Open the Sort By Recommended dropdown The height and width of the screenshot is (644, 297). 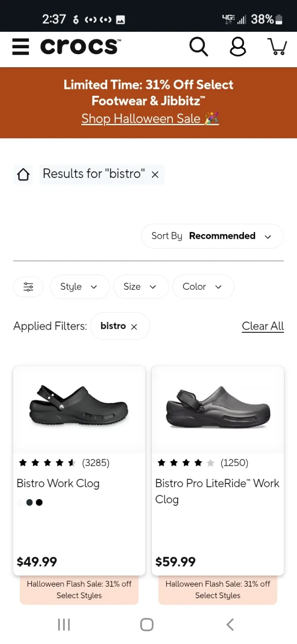click(212, 236)
